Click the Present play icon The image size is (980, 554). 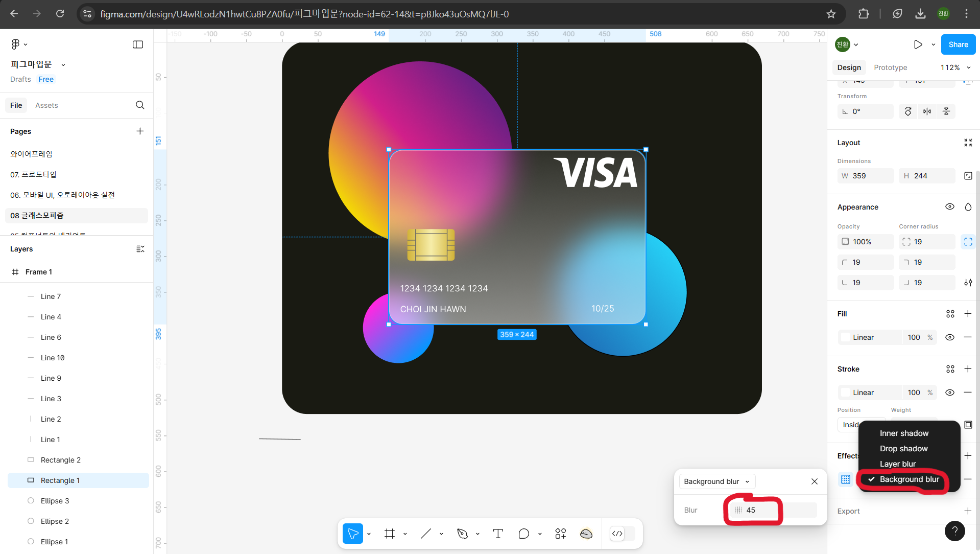918,44
